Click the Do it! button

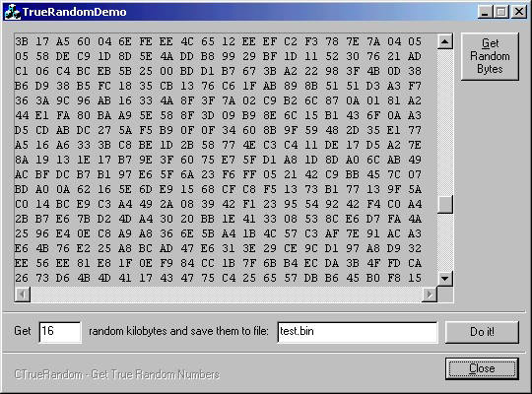tap(482, 332)
